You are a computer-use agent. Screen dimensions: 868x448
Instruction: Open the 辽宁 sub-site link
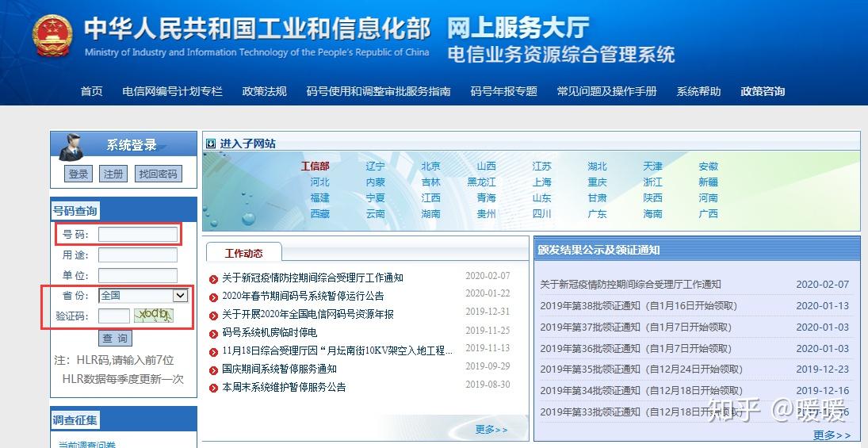coord(375,167)
